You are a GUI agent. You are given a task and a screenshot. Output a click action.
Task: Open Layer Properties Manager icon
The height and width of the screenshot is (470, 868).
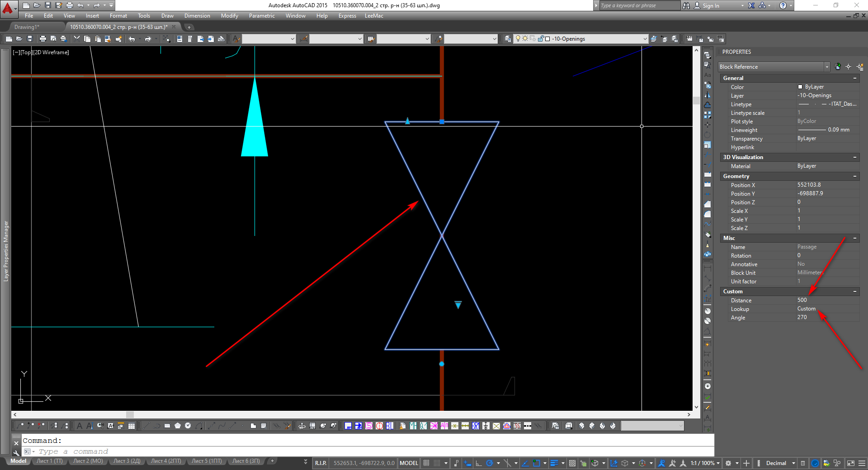(x=508, y=39)
